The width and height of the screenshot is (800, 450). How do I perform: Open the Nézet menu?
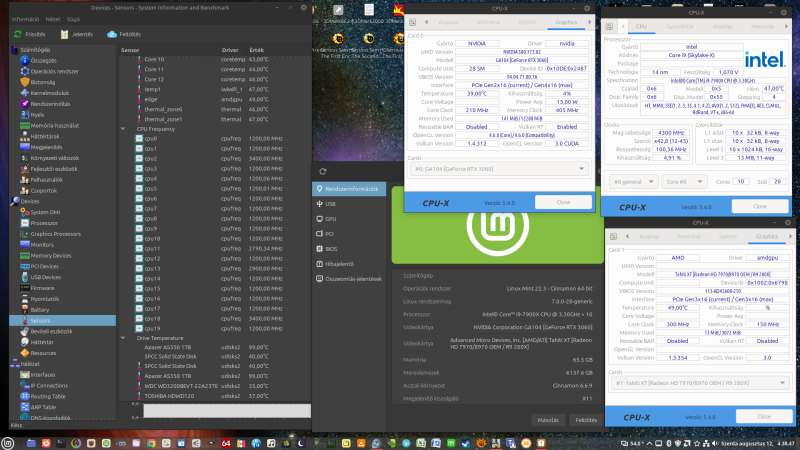53,19
